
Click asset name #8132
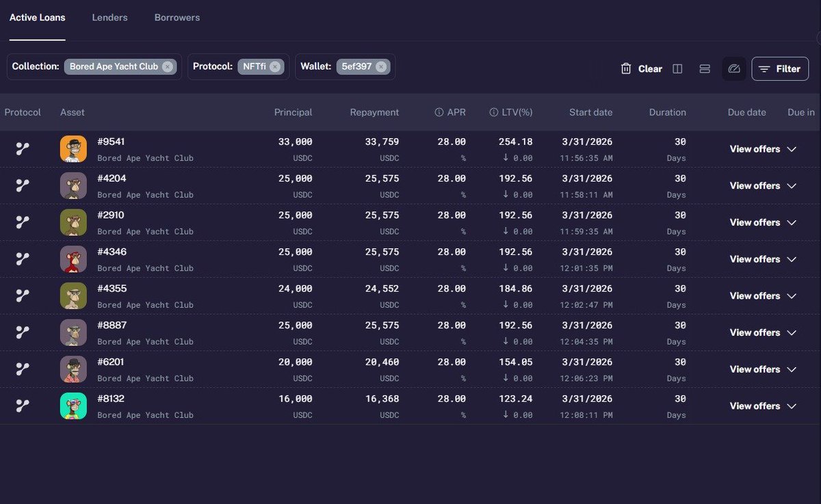coord(112,399)
